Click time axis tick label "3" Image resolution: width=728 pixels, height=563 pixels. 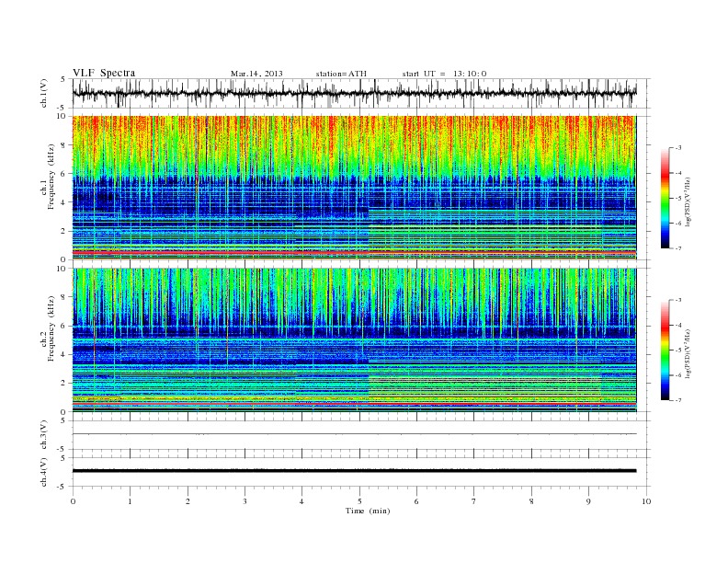tap(245, 501)
